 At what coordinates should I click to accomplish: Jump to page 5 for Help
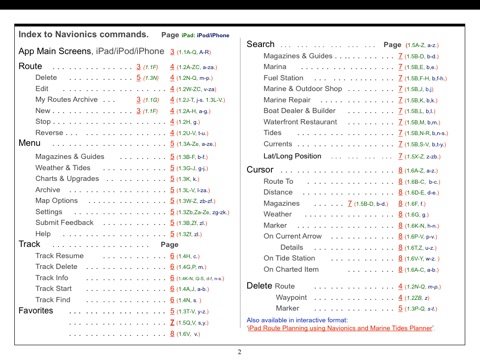(172, 234)
